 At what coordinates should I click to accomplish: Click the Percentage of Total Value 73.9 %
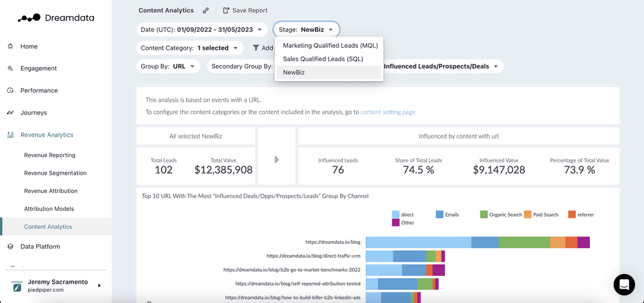click(579, 170)
